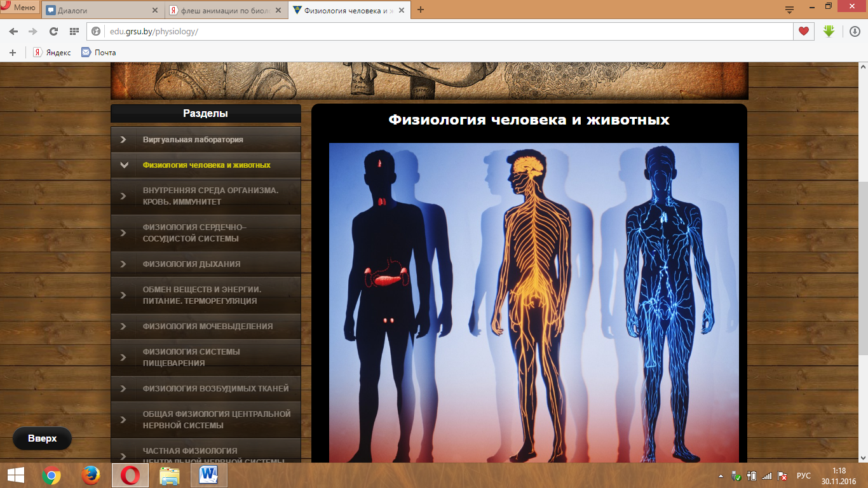
Task: Open Firefox from the taskbar
Action: coord(91,475)
